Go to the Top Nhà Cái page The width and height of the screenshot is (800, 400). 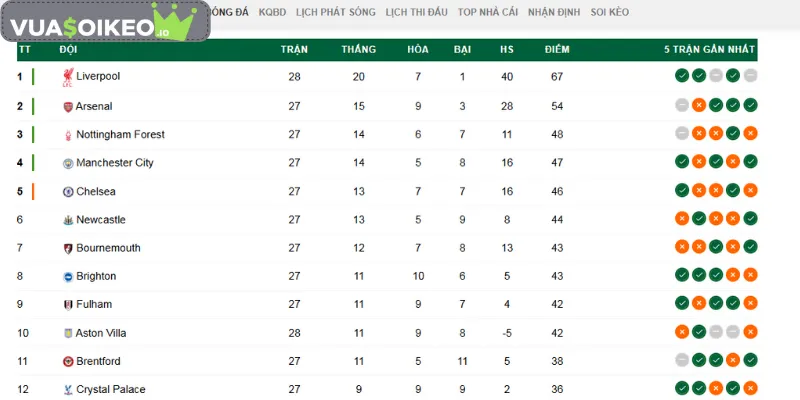click(486, 12)
